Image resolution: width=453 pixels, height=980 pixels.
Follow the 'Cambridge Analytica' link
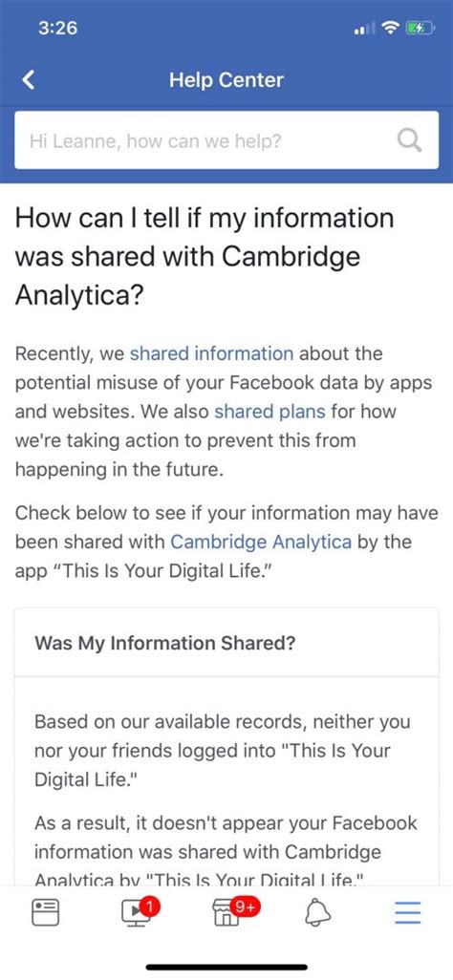pyautogui.click(x=261, y=542)
